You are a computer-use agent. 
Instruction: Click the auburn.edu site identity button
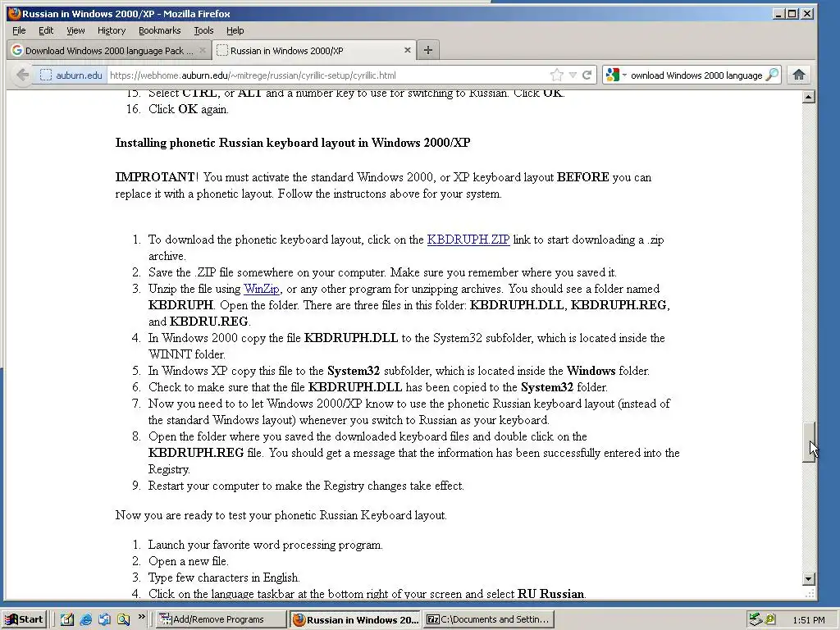pos(71,75)
